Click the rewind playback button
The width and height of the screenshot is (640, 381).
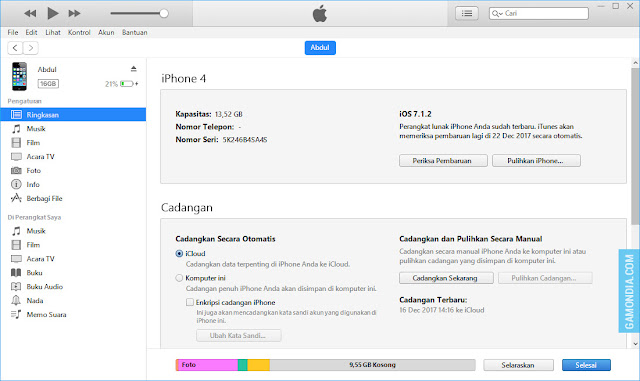coord(30,13)
